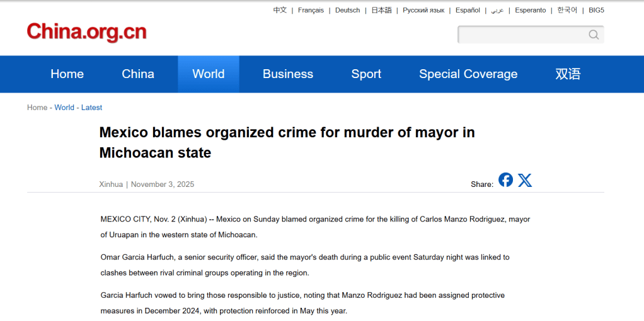The height and width of the screenshot is (321, 644).
Task: Switch site language to Français
Action: click(311, 10)
